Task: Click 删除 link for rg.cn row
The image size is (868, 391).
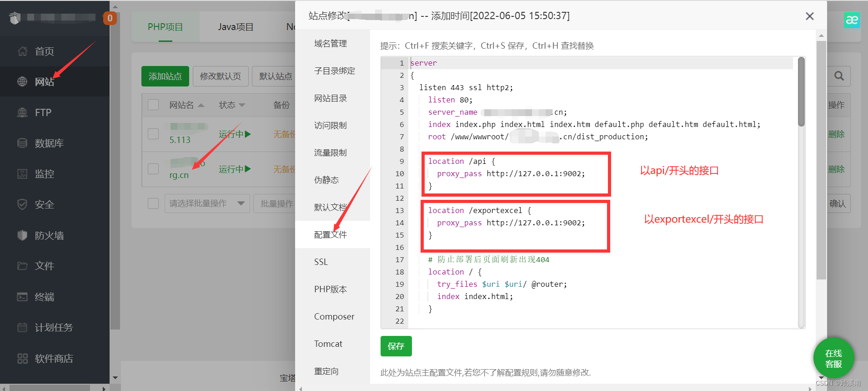Action: tap(836, 169)
